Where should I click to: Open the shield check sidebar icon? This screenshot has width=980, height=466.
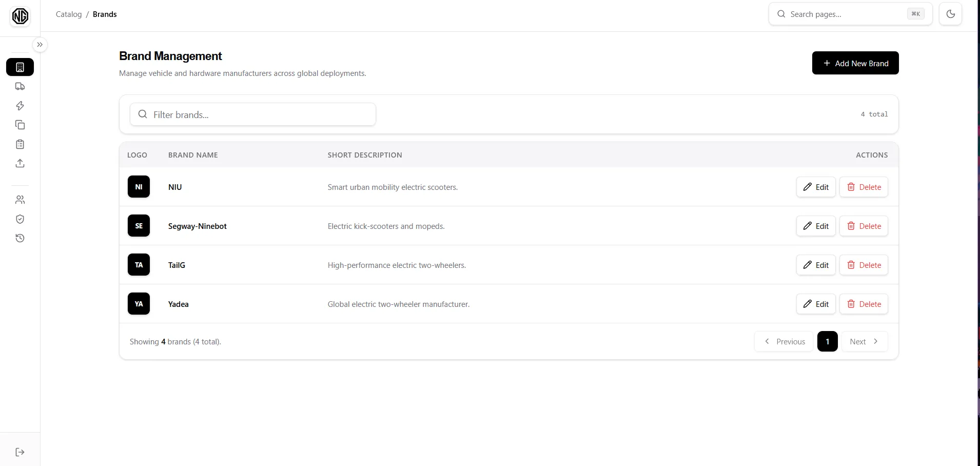(20, 219)
